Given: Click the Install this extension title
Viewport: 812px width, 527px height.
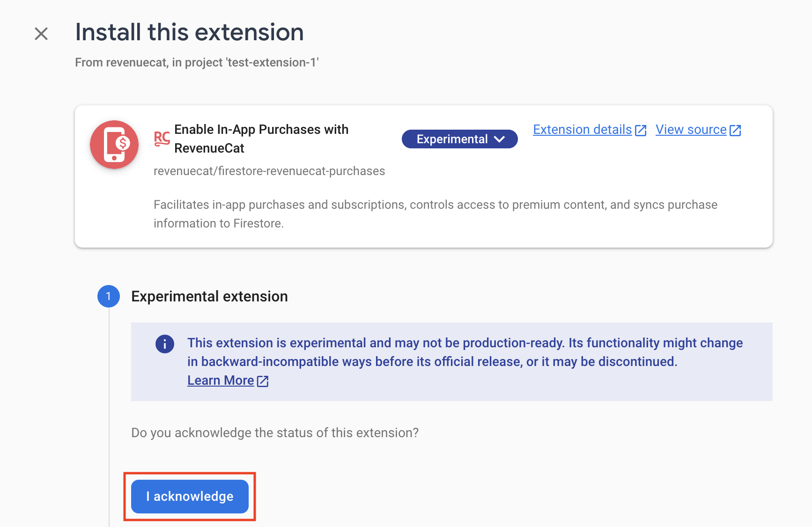Looking at the screenshot, I should tap(189, 32).
